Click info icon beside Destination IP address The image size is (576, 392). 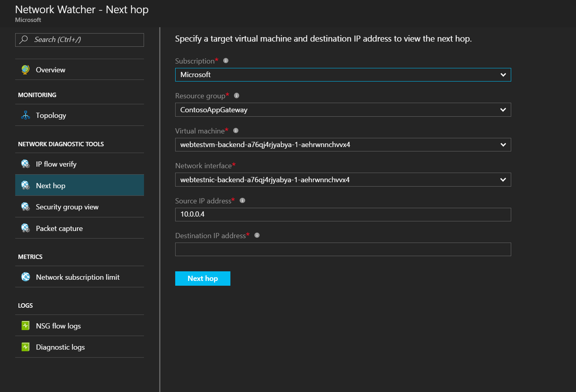point(257,235)
